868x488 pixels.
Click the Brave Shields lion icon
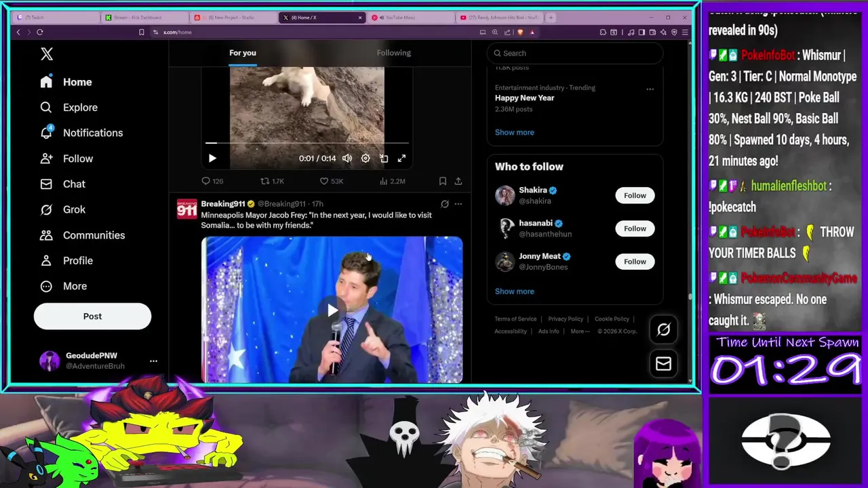pos(521,32)
